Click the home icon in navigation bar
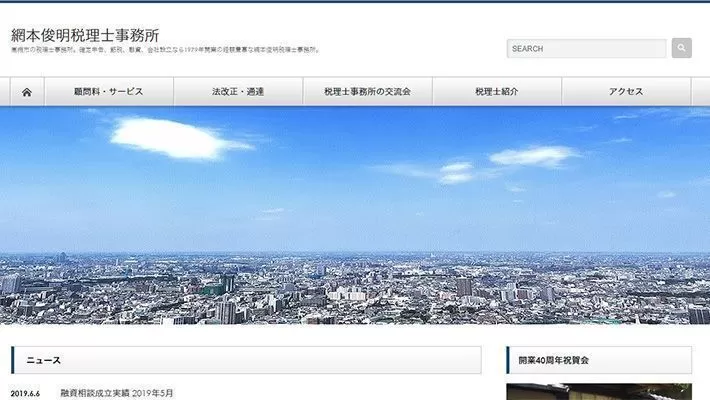This screenshot has height=400, width=710. point(26,92)
